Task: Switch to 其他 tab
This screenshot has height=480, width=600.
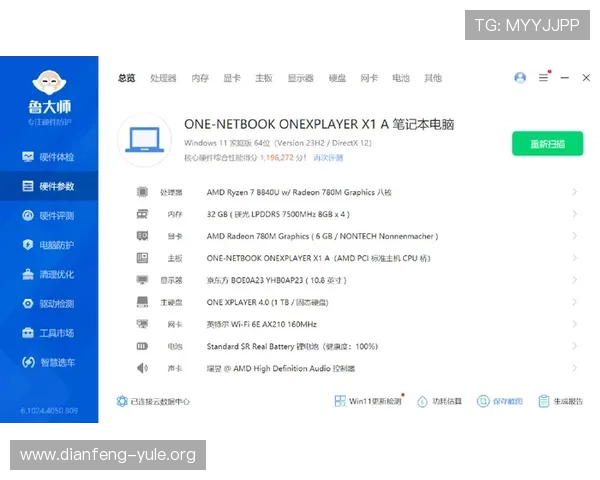Action: point(433,78)
